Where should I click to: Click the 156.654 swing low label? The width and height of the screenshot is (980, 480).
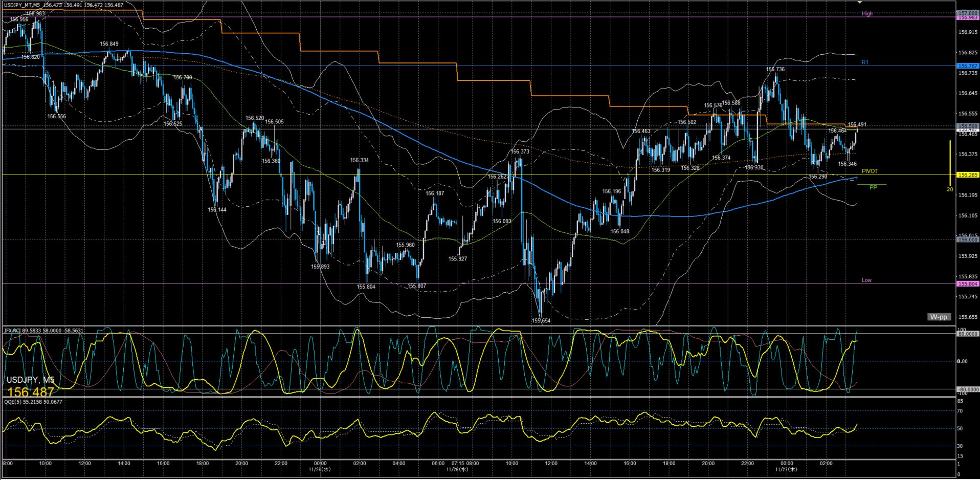[541, 321]
